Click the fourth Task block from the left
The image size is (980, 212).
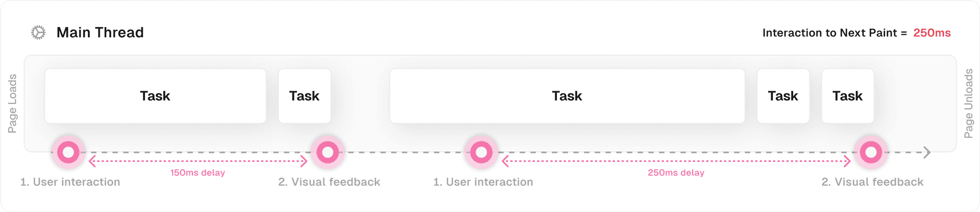coord(783,96)
